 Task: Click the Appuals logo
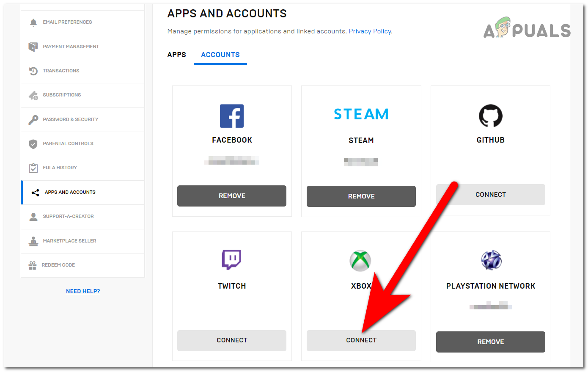pos(527,30)
